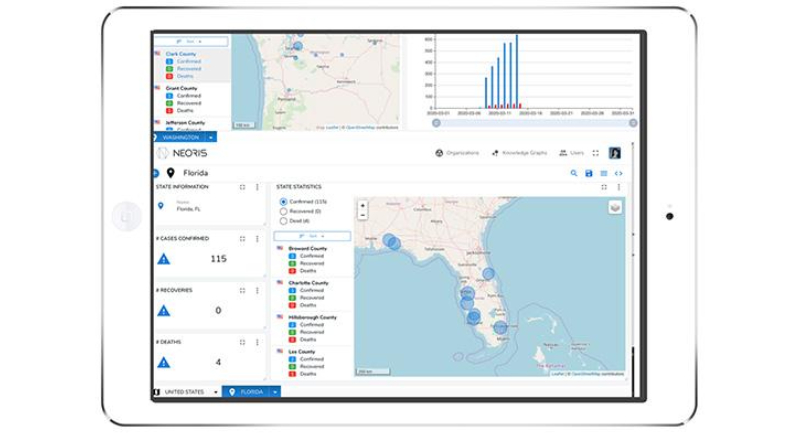
Task: Click the map layers icon
Action: tap(615, 207)
